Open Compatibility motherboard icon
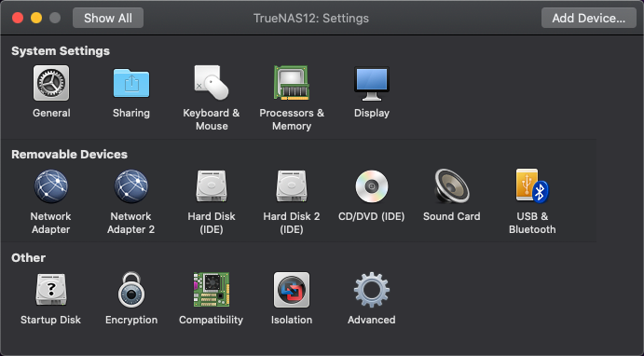Image resolution: width=644 pixels, height=356 pixels. click(212, 290)
